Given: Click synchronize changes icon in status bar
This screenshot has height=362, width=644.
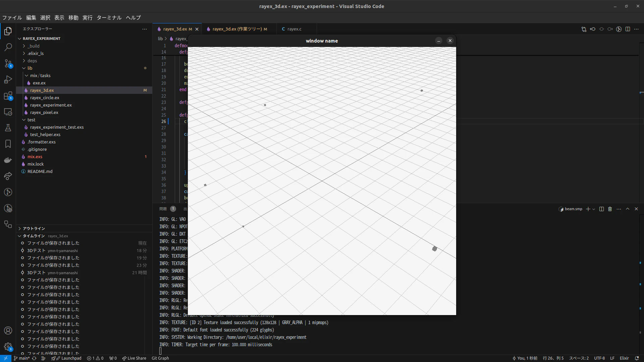Looking at the screenshot, I should click(x=34, y=358).
